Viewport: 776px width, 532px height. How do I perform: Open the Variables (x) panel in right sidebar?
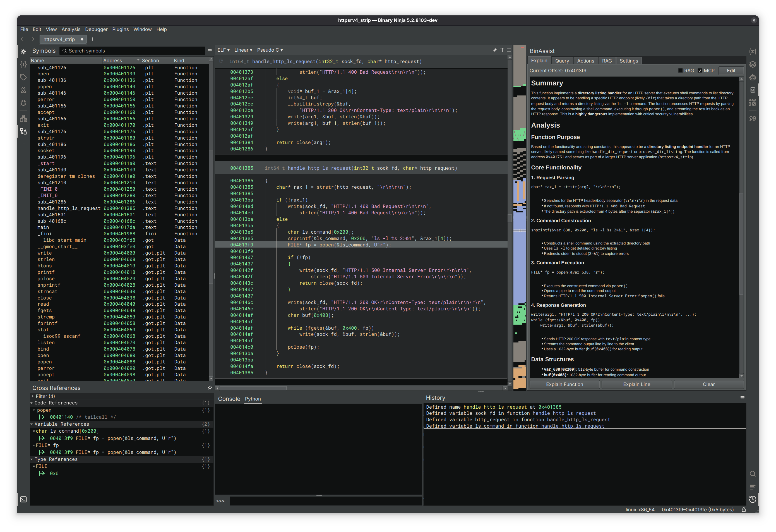click(753, 52)
